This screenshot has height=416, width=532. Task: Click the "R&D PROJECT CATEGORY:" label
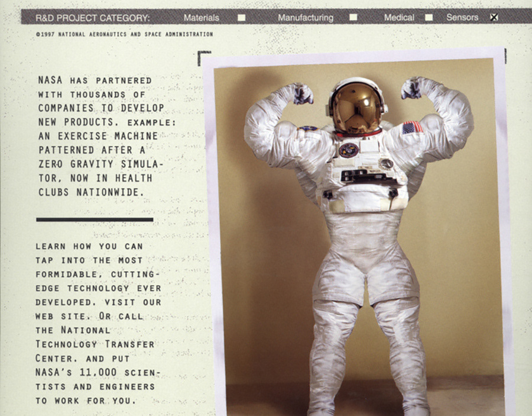point(93,18)
